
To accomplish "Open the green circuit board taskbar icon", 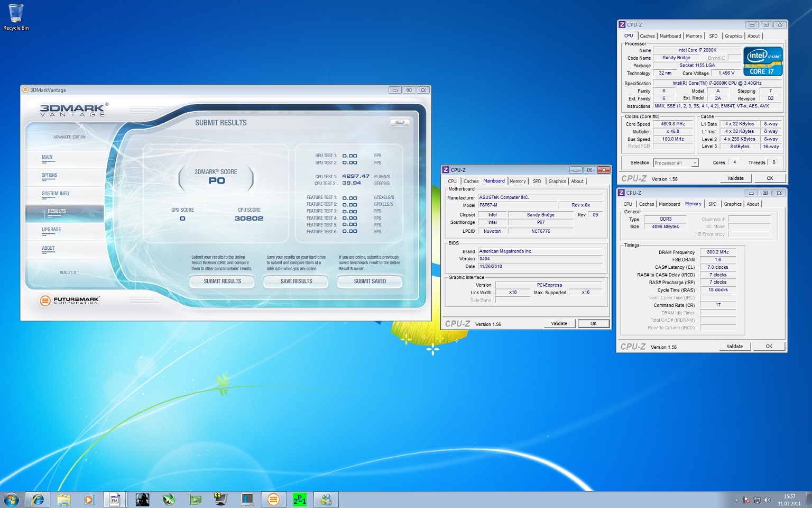I will pyautogui.click(x=195, y=500).
